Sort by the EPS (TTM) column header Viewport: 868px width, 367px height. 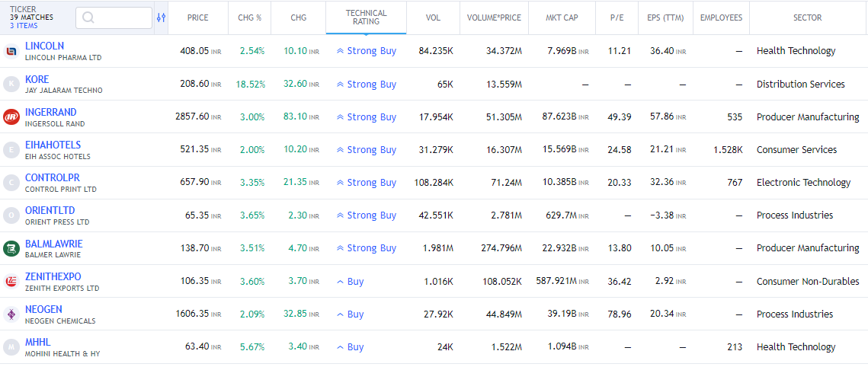pyautogui.click(x=665, y=18)
